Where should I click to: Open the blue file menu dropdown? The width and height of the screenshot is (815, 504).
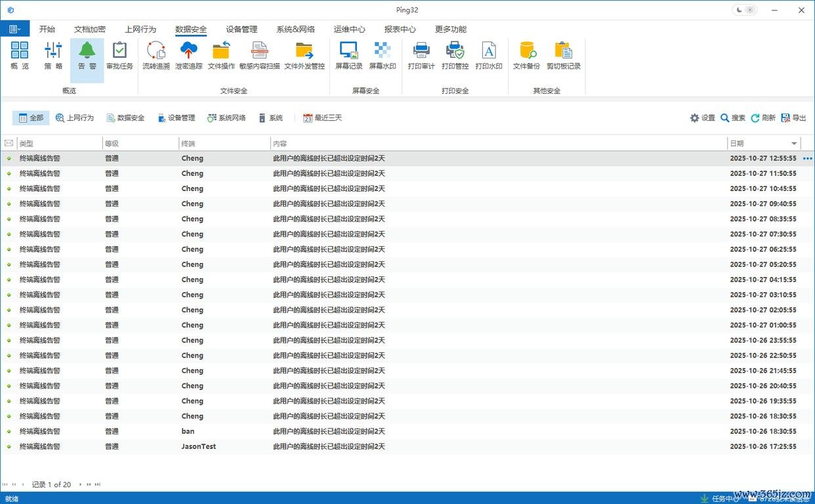coord(14,29)
